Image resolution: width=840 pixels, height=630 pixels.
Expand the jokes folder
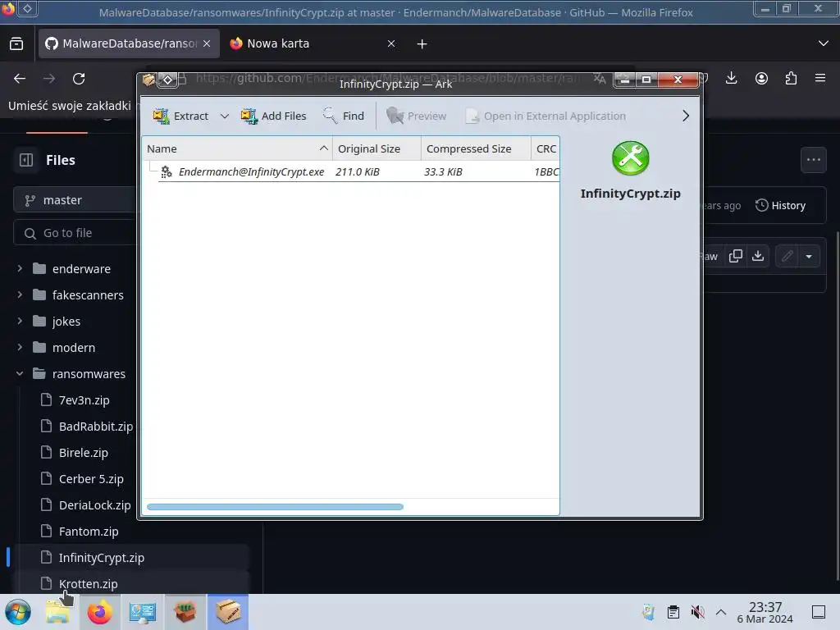pos(20,321)
